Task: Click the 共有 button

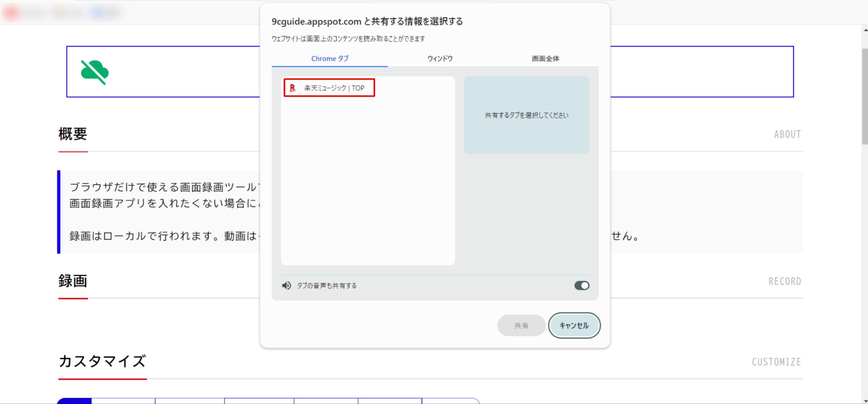Action: pos(521,326)
